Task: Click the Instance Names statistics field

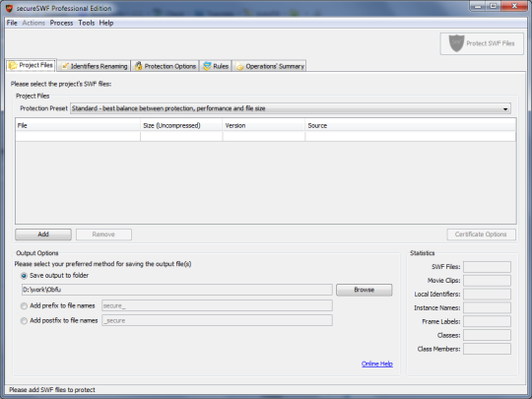Action: click(487, 307)
